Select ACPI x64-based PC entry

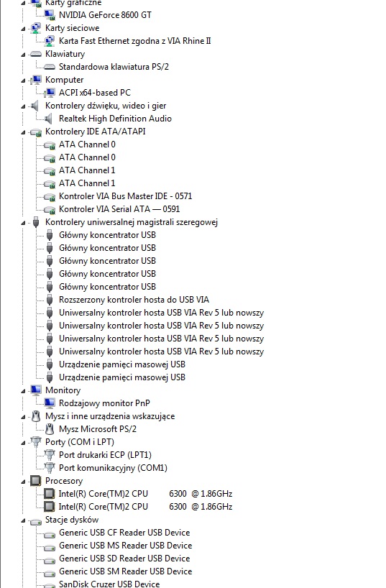[x=95, y=93]
